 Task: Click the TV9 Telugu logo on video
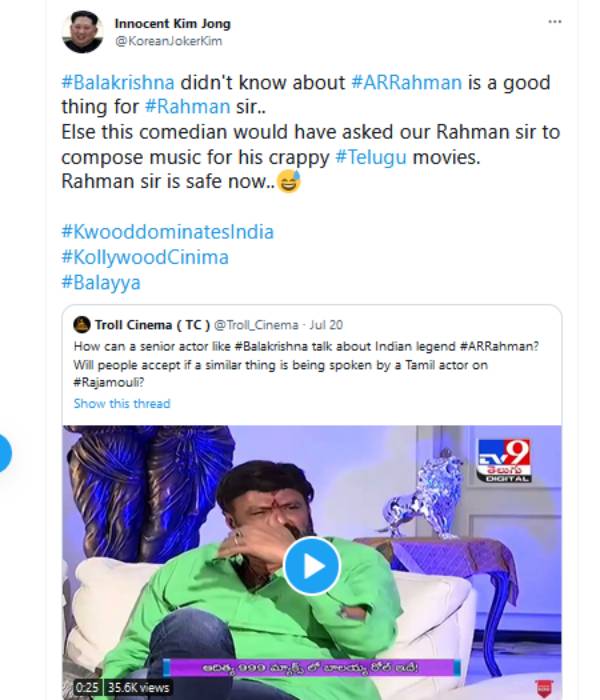click(x=503, y=462)
